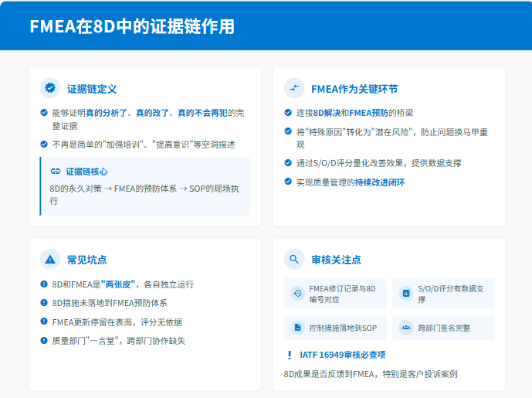The image size is (532, 398).
Task: Click the warning triangle icon beside 常见坑点
Action: point(50,260)
